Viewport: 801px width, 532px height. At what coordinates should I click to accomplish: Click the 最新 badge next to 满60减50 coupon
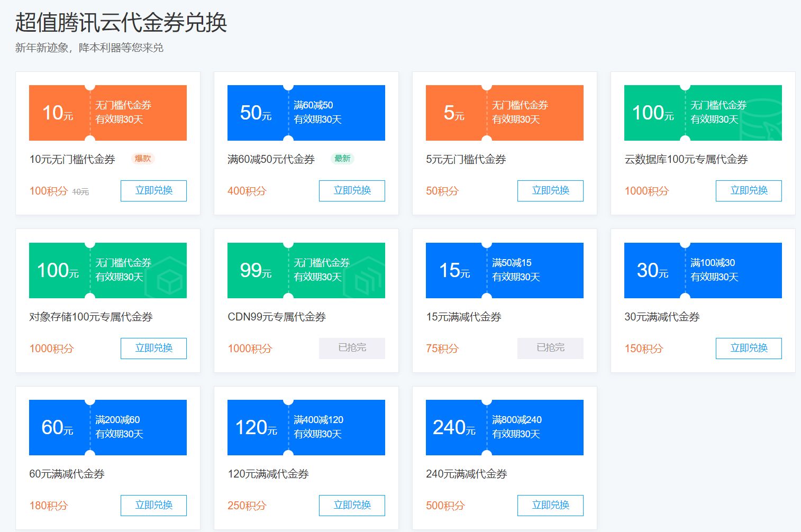tap(342, 159)
